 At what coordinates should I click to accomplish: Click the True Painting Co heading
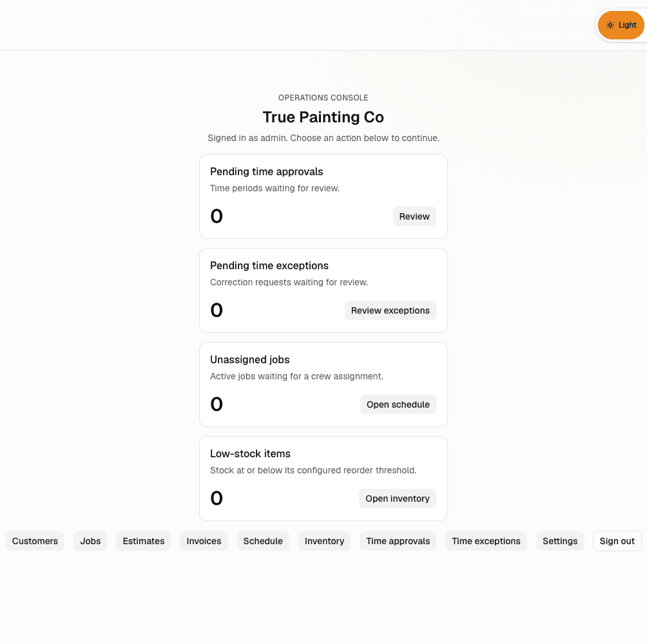coord(323,117)
